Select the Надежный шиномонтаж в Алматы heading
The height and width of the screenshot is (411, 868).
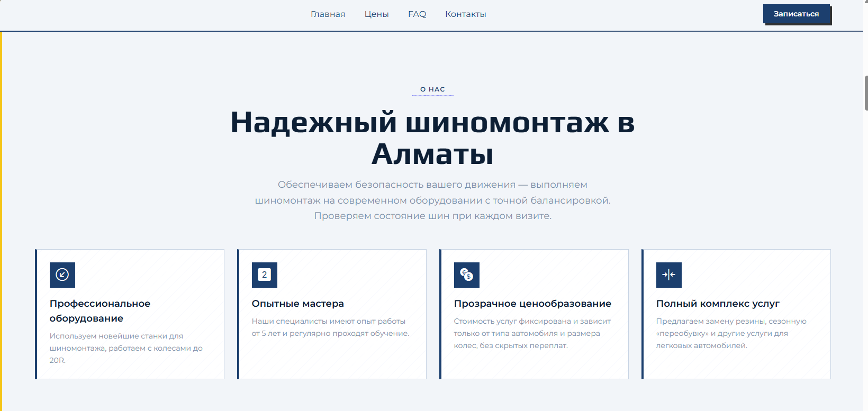click(x=432, y=138)
